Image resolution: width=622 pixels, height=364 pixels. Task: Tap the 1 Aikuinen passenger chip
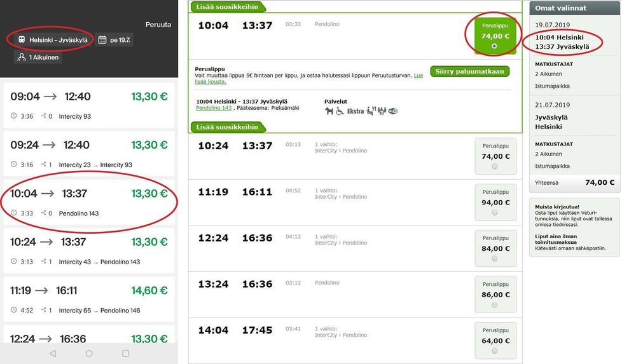[x=38, y=57]
